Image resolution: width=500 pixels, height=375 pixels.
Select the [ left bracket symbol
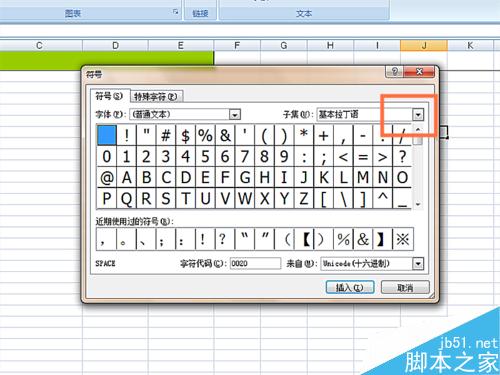[323, 199]
